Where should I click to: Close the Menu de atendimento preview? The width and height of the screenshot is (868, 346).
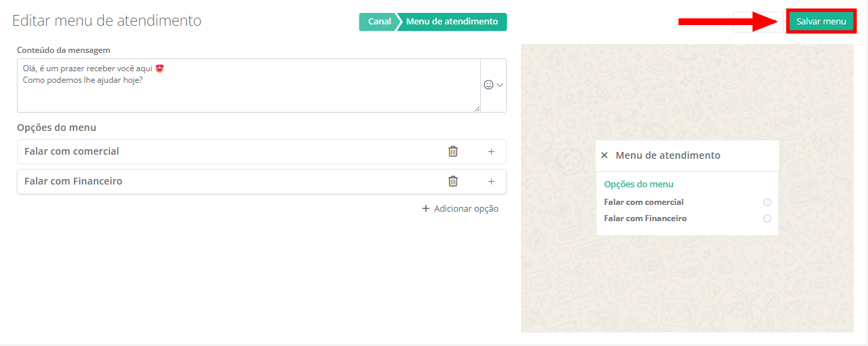(x=604, y=155)
